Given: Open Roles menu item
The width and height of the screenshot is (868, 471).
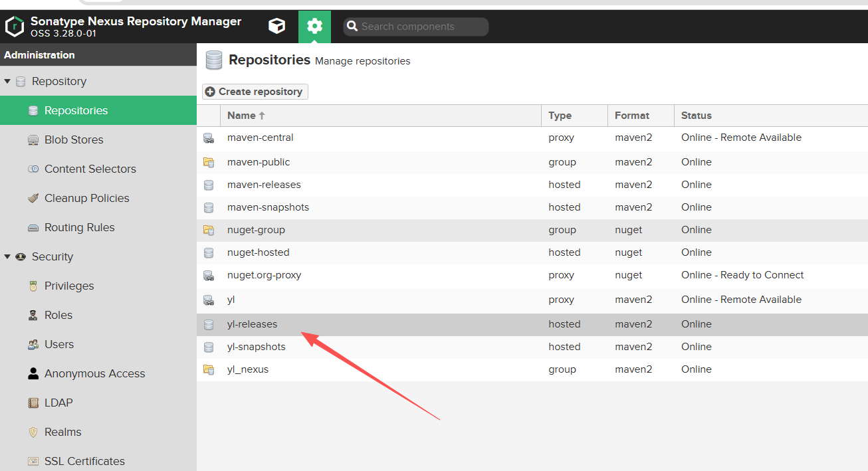Looking at the screenshot, I should [x=98, y=315].
